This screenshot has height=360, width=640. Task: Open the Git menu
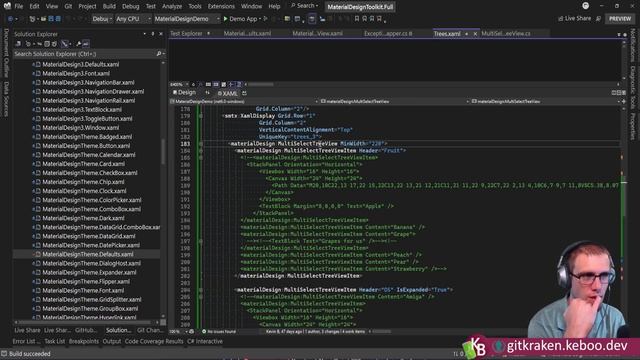point(68,7)
